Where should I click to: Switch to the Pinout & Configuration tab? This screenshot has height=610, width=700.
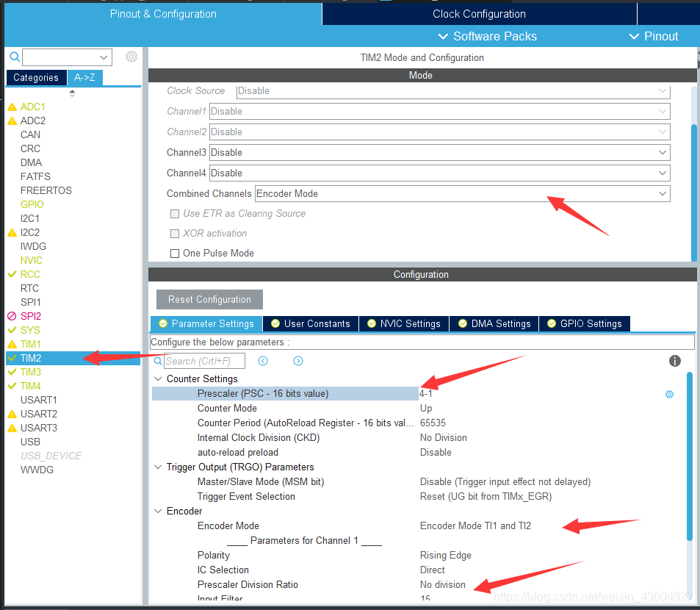pyautogui.click(x=163, y=14)
